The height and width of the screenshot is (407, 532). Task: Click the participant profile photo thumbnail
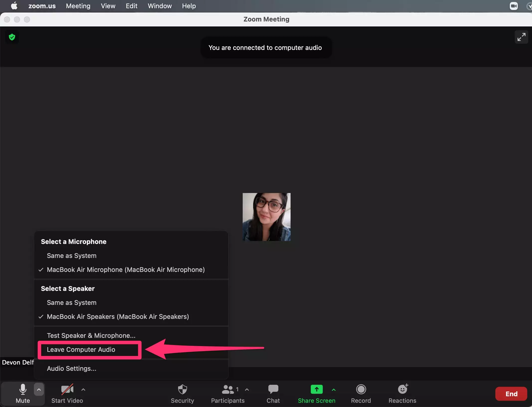pyautogui.click(x=266, y=217)
